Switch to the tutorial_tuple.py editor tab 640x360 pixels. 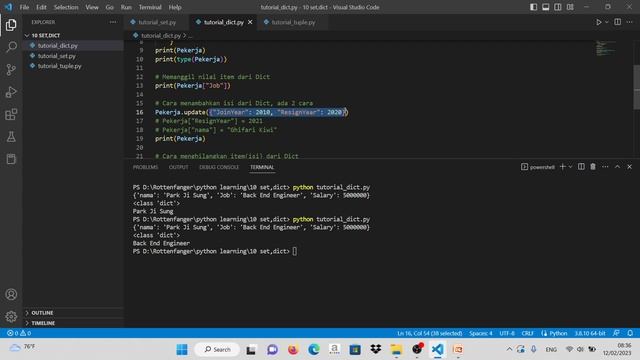pyautogui.click(x=293, y=22)
